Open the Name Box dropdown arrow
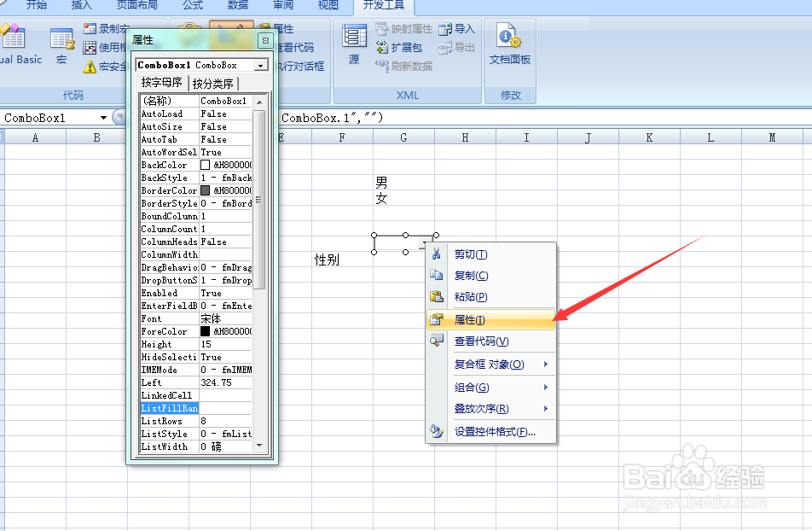The height and width of the screenshot is (531, 812). click(103, 118)
